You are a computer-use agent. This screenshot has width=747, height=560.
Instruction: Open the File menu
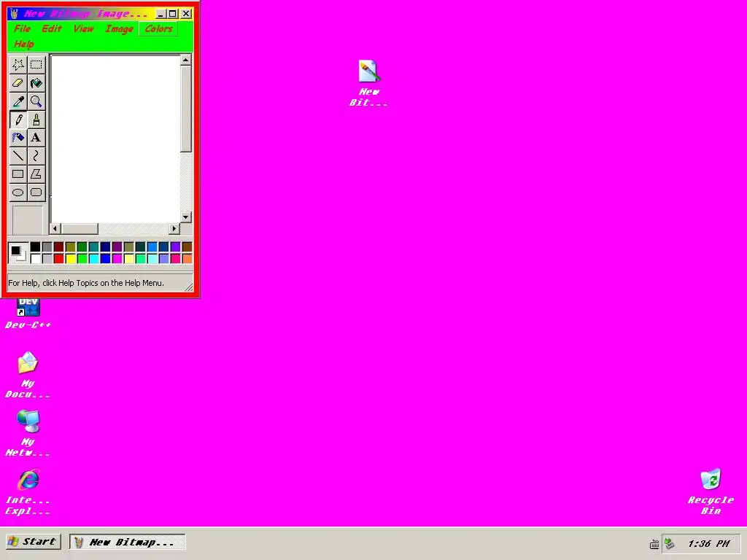(22, 28)
